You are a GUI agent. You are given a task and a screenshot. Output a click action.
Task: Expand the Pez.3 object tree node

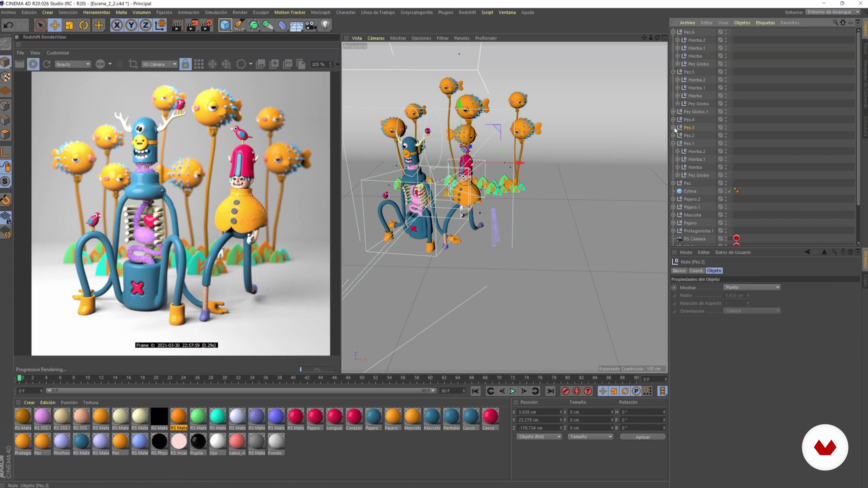(x=673, y=128)
